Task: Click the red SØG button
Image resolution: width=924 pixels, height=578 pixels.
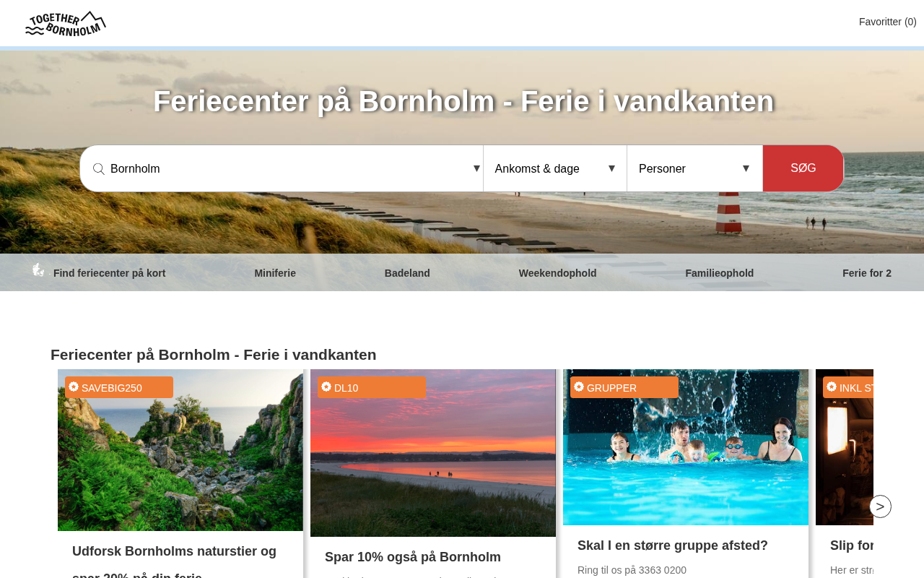Action: (x=803, y=168)
